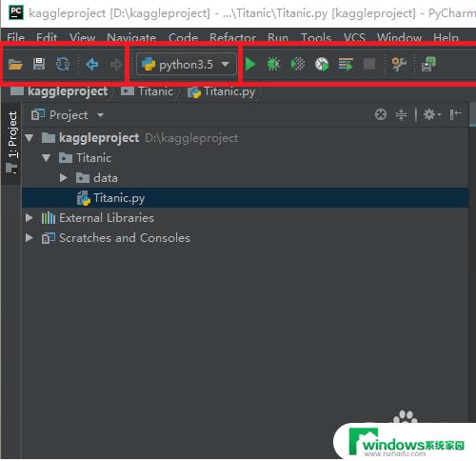Run the program with green play button
The height and width of the screenshot is (461, 476).
click(250, 64)
